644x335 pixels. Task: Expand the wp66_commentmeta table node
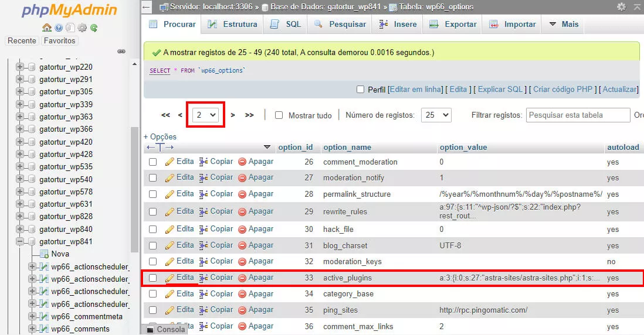tap(32, 316)
